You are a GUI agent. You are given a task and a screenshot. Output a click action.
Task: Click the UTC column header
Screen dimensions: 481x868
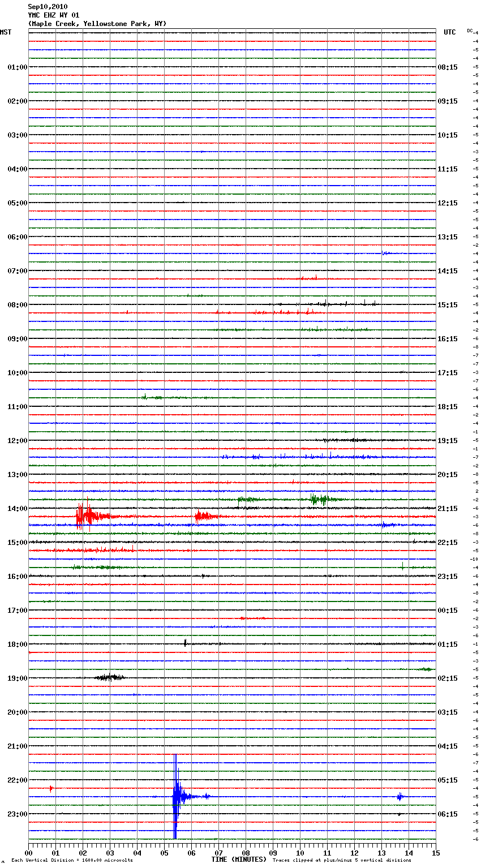[450, 32]
